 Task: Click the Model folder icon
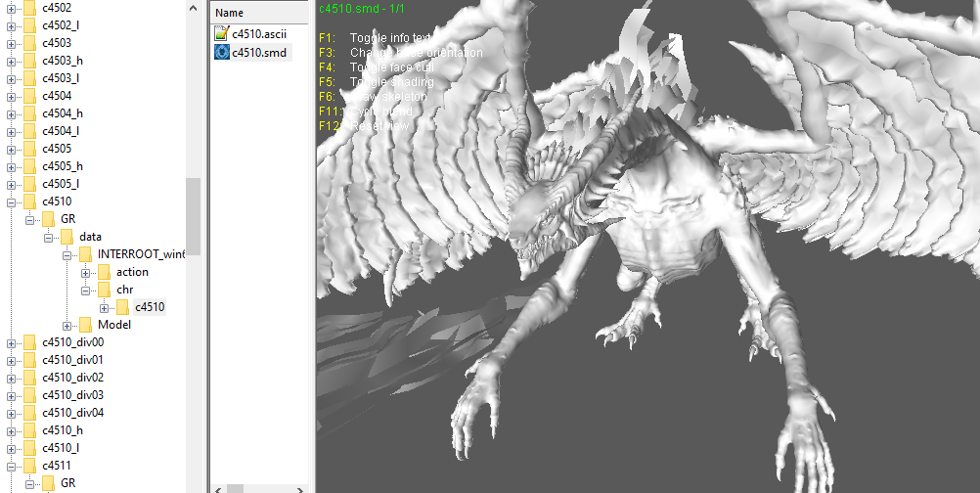click(86, 325)
